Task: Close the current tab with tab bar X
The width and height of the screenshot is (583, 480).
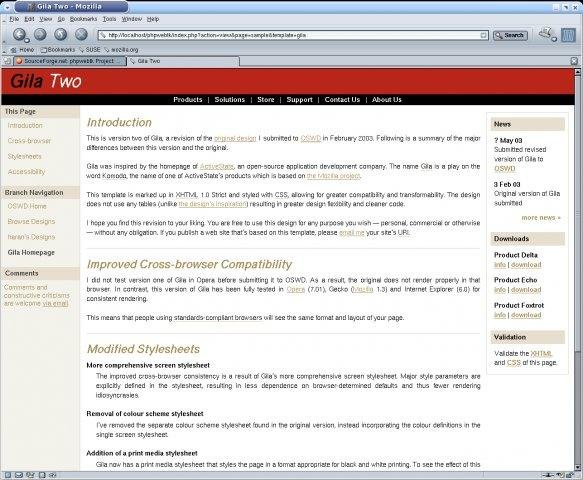Action: click(x=574, y=61)
